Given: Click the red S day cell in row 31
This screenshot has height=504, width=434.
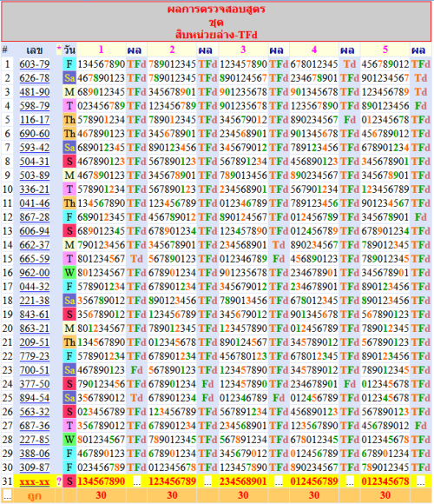Looking at the screenshot, I should (69, 481).
